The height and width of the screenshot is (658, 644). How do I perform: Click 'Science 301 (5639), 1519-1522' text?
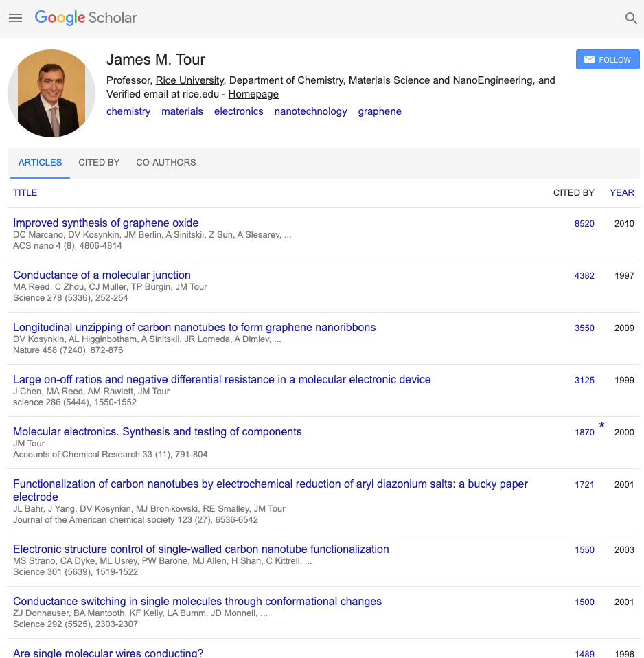(76, 572)
